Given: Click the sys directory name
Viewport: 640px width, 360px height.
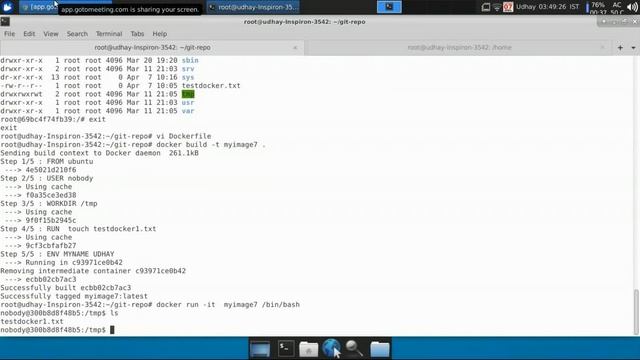Looking at the screenshot, I should pos(188,78).
